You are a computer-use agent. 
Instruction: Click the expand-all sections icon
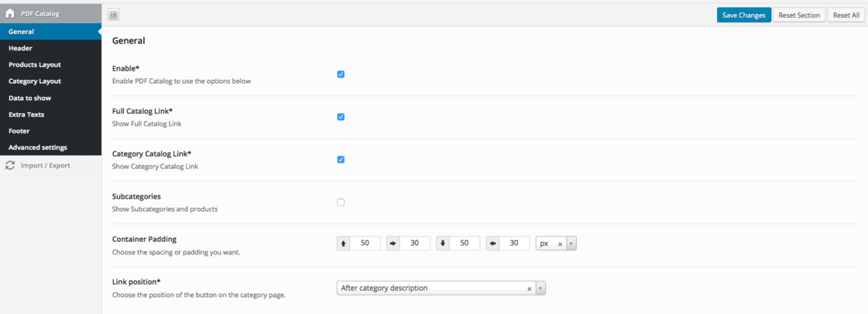point(114,16)
